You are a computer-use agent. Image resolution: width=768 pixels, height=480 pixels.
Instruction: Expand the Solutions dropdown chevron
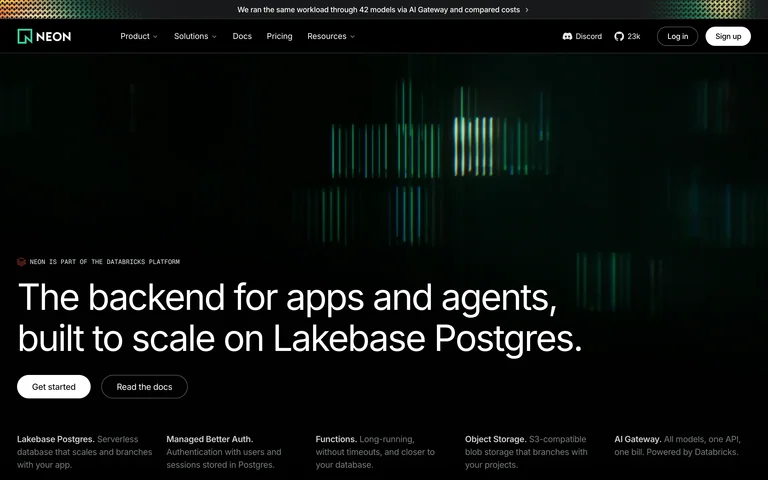pyautogui.click(x=214, y=37)
